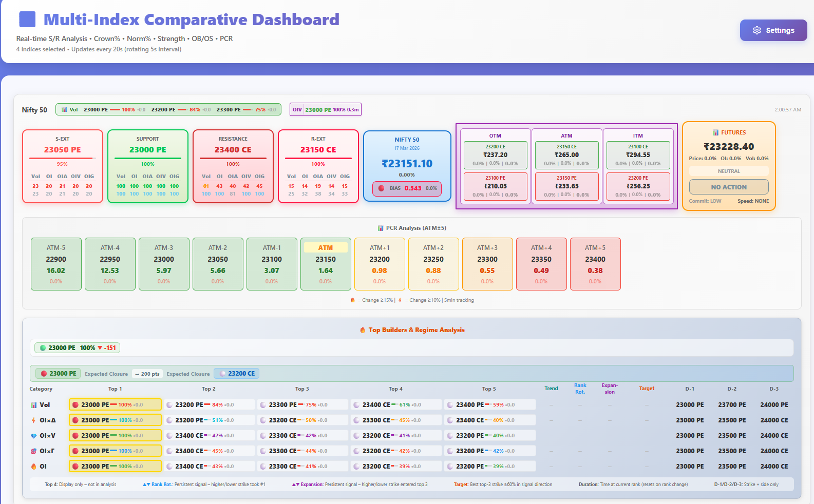Click red dot in Expected Closure 23000 PE
Viewport: 814px width, 504px height.
pos(44,374)
